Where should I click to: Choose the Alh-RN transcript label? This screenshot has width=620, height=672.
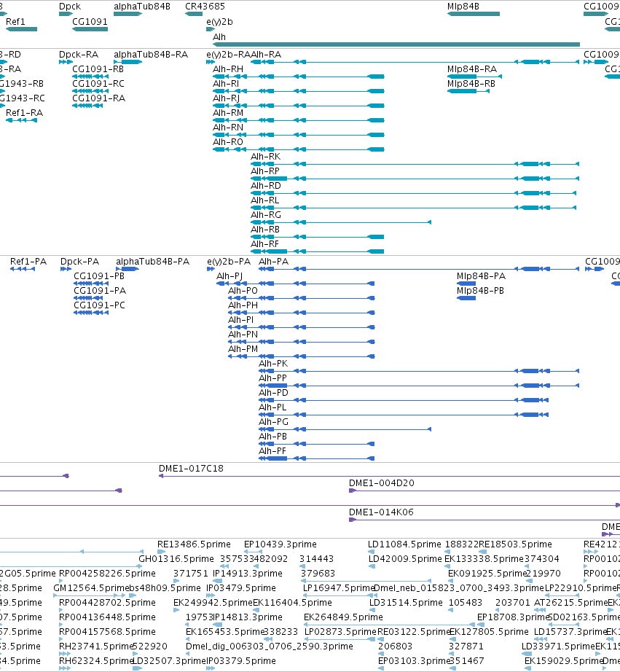click(228, 128)
